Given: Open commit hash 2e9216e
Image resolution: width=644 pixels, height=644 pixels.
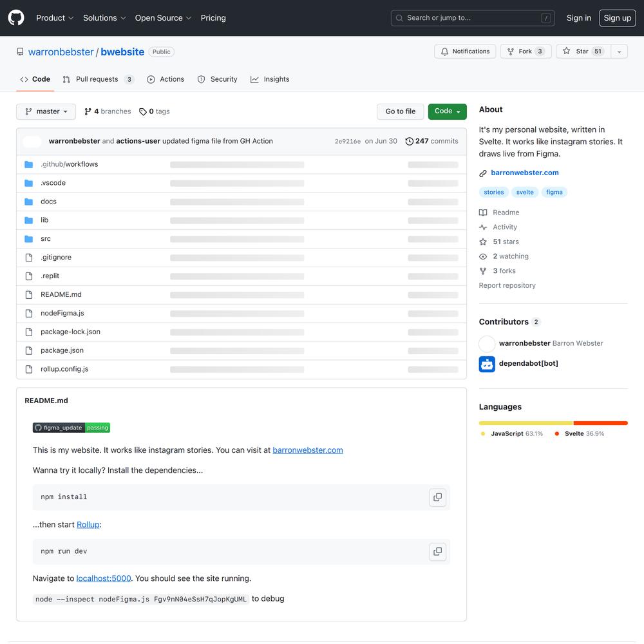Looking at the screenshot, I should point(348,141).
